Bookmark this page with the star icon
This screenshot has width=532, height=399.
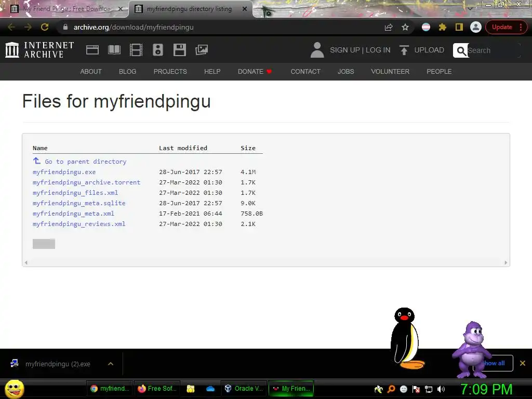[x=405, y=27]
